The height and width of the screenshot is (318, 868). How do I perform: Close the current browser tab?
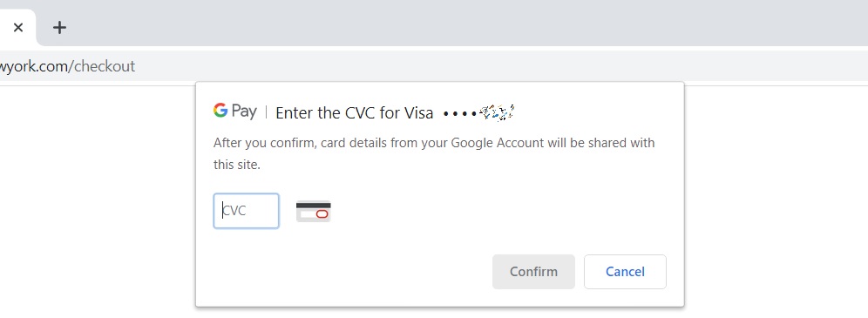click(x=17, y=27)
